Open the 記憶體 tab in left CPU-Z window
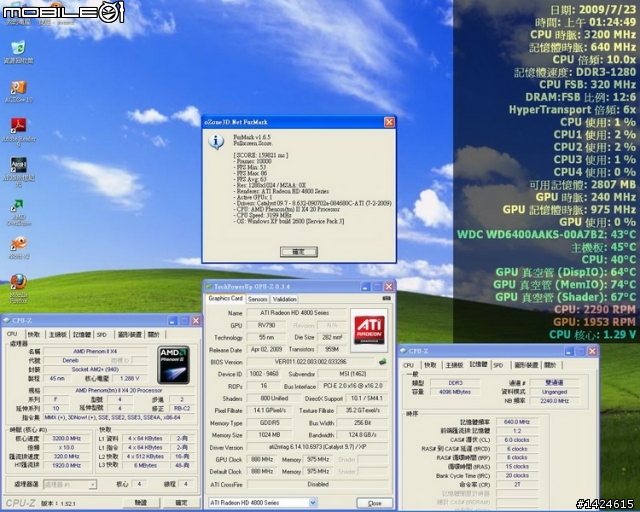 point(82,335)
